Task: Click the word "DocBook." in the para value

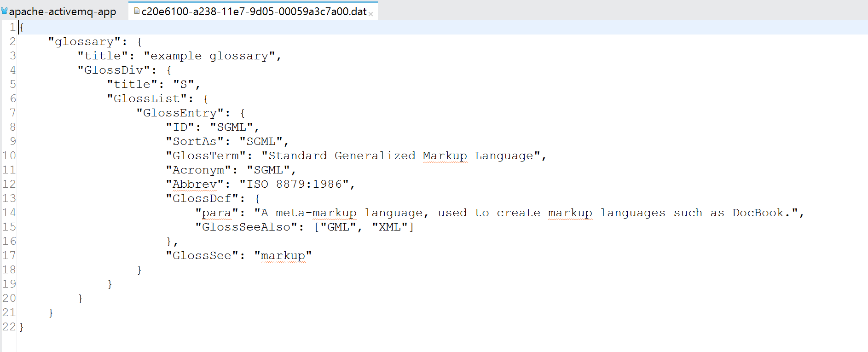Action: (762, 213)
